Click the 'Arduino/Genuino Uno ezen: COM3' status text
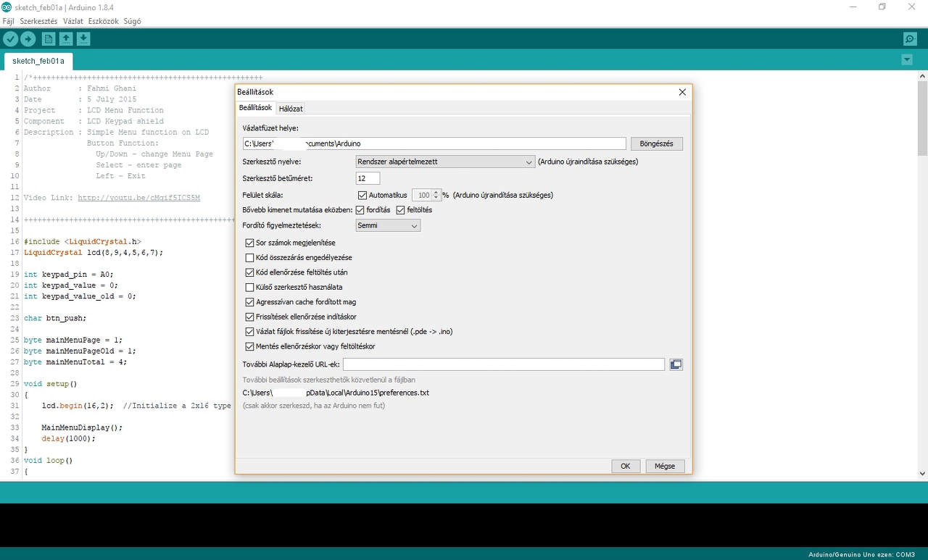 [862, 554]
